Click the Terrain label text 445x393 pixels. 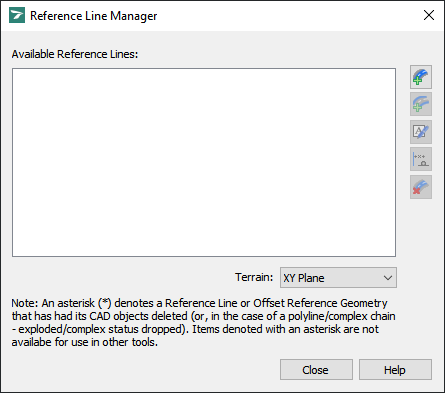[x=254, y=277]
